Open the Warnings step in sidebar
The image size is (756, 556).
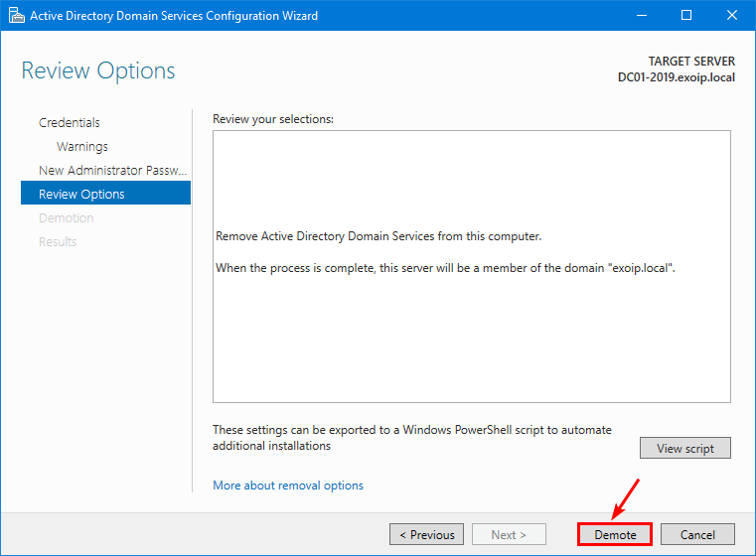82,146
